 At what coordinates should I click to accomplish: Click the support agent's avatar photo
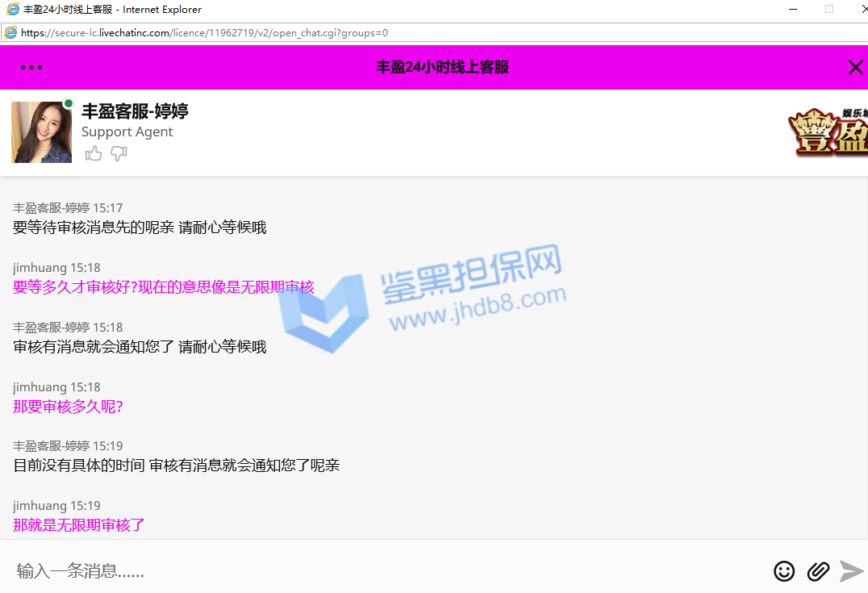pyautogui.click(x=41, y=132)
